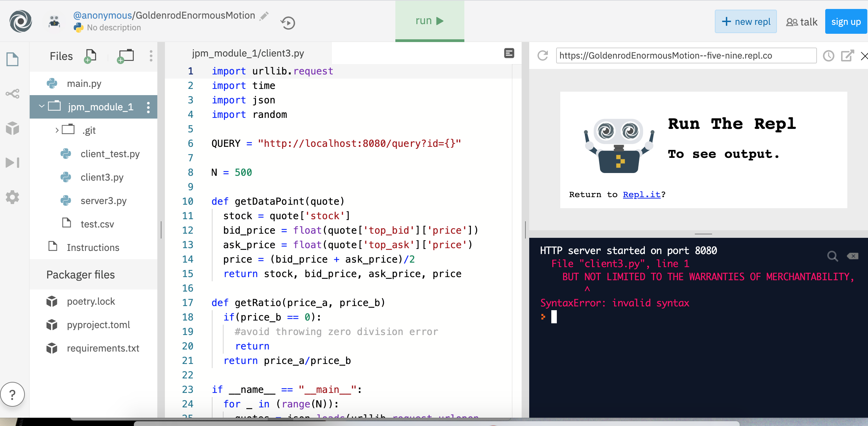The width and height of the screenshot is (868, 426).
Task: Click the run button
Action: pos(430,21)
